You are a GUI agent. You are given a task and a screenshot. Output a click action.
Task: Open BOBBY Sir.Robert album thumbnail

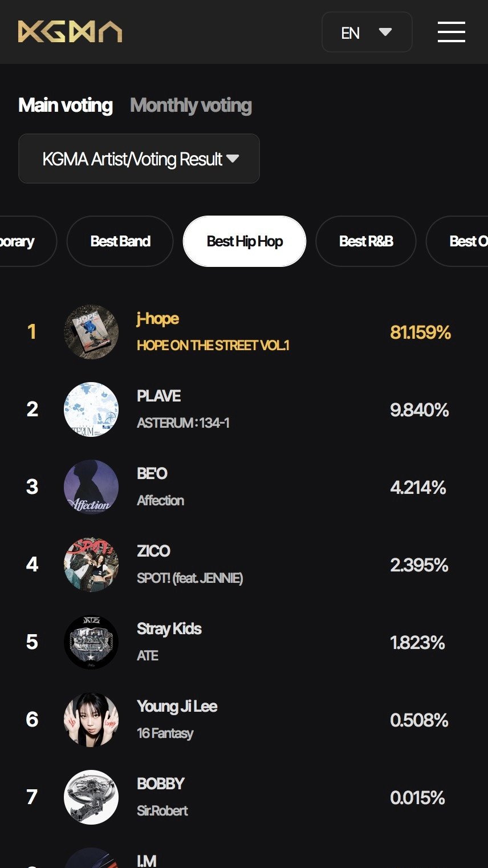[x=91, y=797]
